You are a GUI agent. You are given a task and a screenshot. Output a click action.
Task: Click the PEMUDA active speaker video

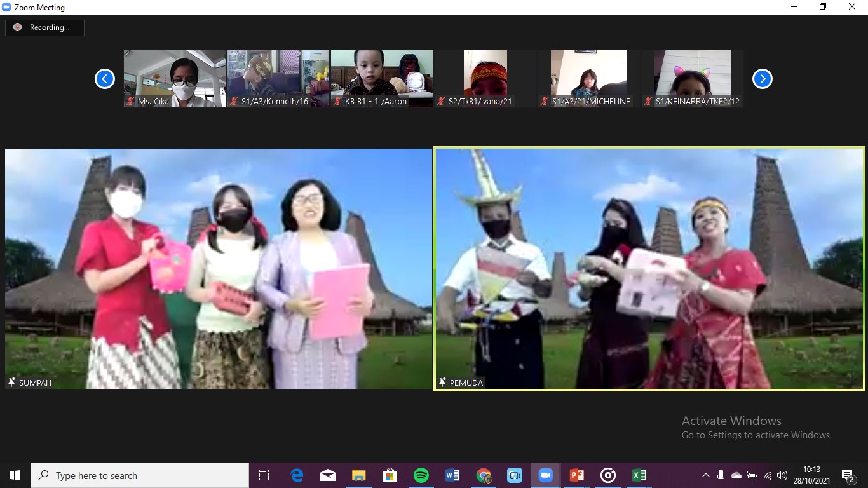pos(649,268)
